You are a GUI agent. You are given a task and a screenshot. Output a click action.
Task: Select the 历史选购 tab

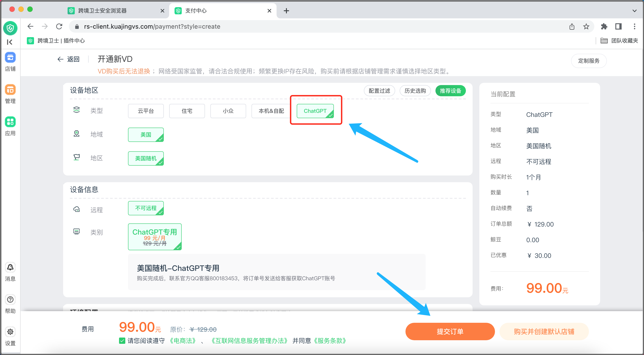415,91
